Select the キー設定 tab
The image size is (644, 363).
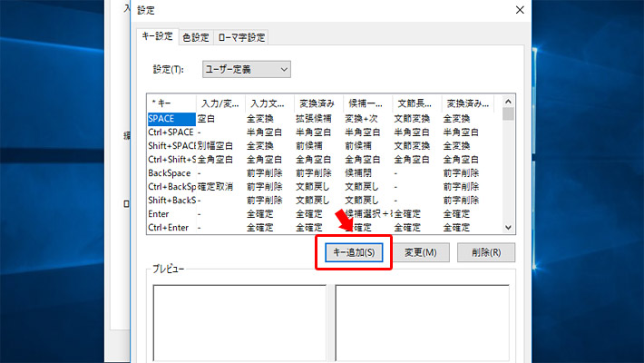156,36
